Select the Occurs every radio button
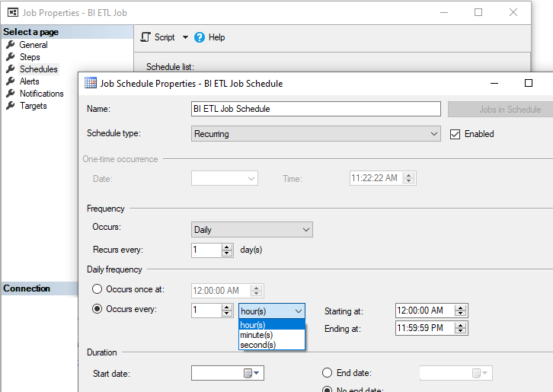The image size is (553, 392). [x=97, y=309]
